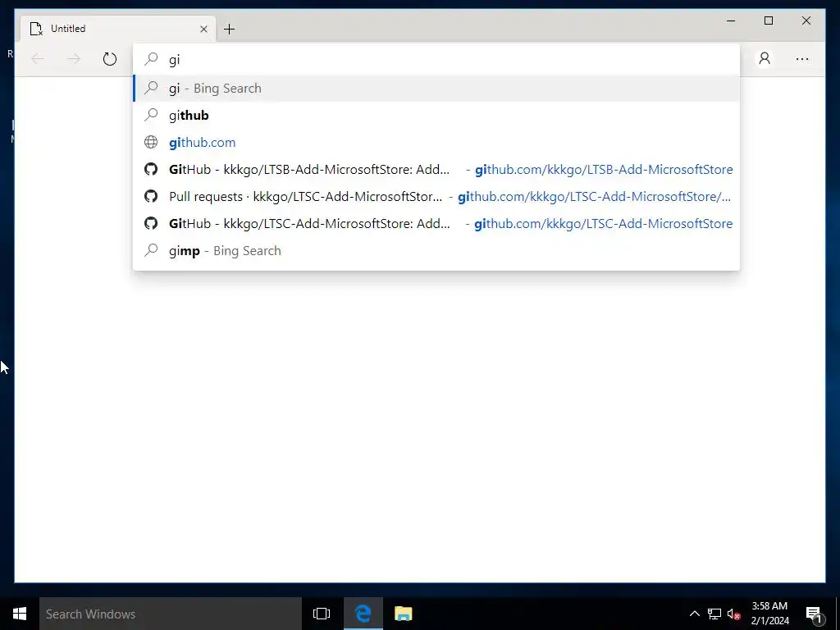Open the Pull requests LTSC-Add-MicrosoftStore suggestion
840x630 pixels.
coord(436,197)
